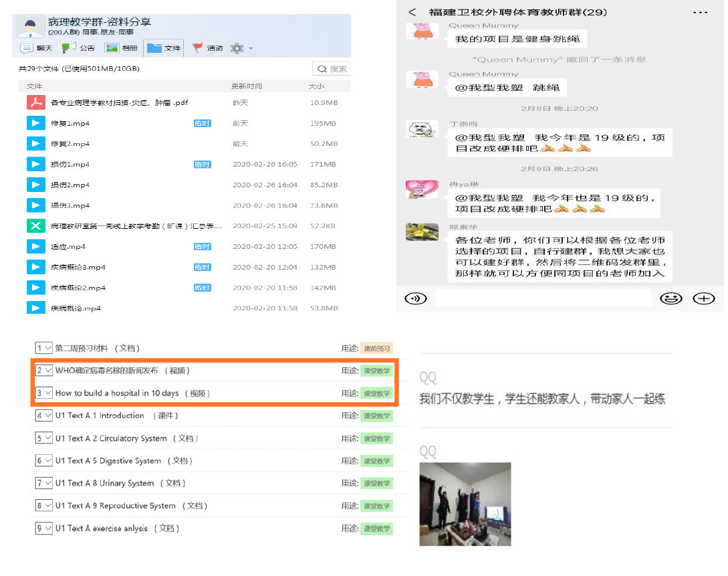This screenshot has height=576, width=728.
Task: Click the settings gear icon in group toolbar
Action: (x=237, y=48)
